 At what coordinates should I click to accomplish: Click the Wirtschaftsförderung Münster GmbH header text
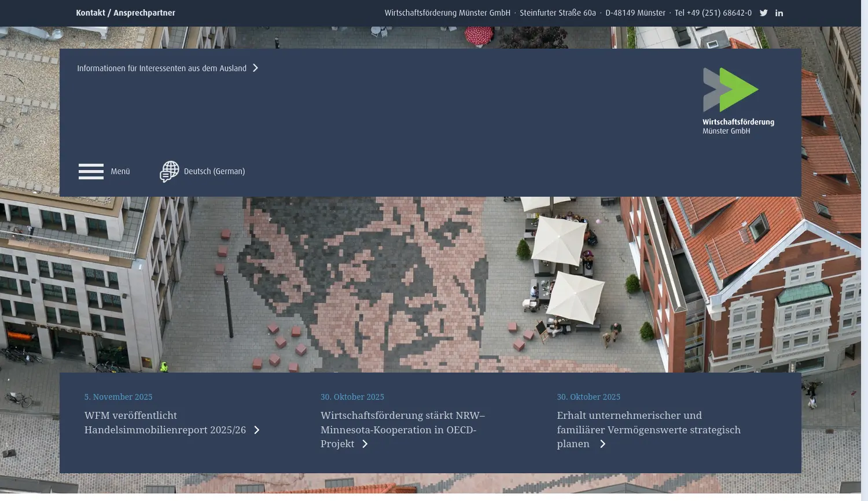(447, 12)
